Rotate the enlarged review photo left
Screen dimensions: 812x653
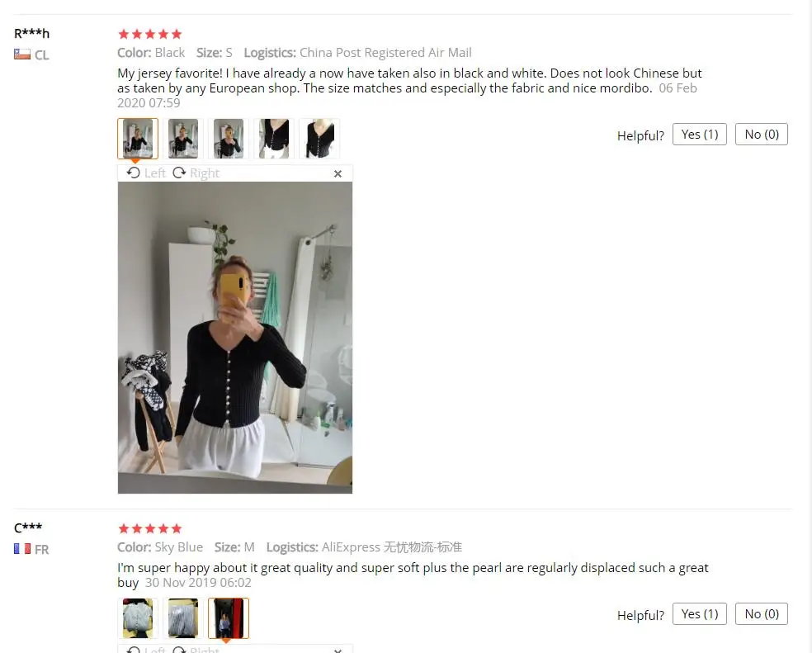[x=146, y=173]
